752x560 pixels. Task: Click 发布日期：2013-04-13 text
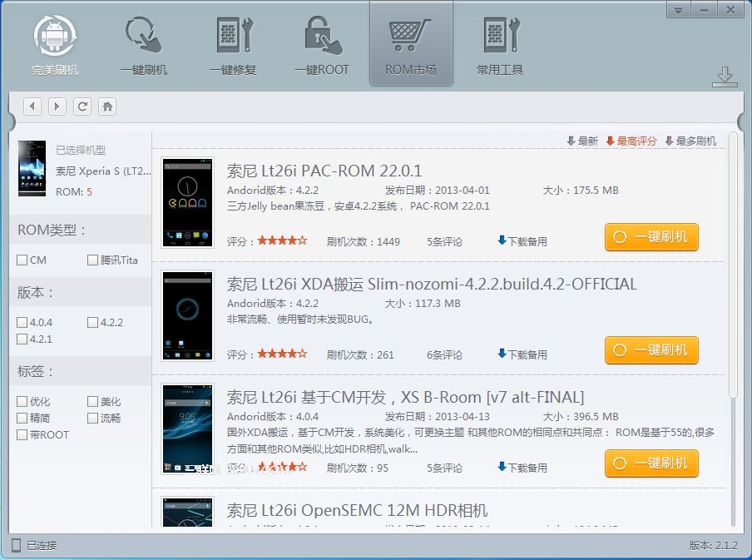click(x=438, y=417)
